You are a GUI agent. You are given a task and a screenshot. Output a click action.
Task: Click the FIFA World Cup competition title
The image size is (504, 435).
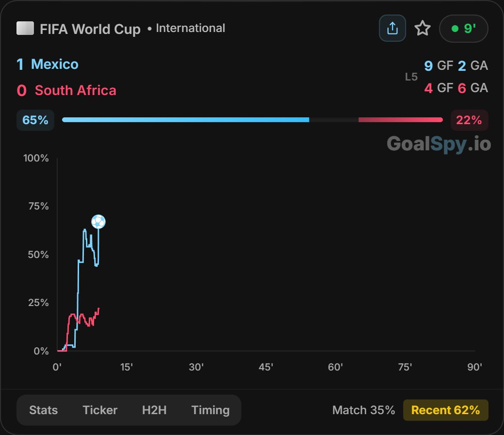click(x=90, y=29)
